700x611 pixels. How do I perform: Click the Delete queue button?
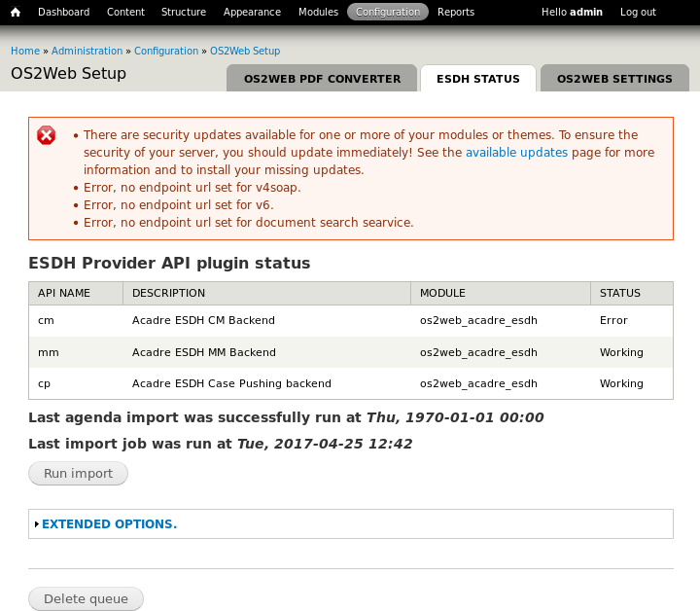86,599
